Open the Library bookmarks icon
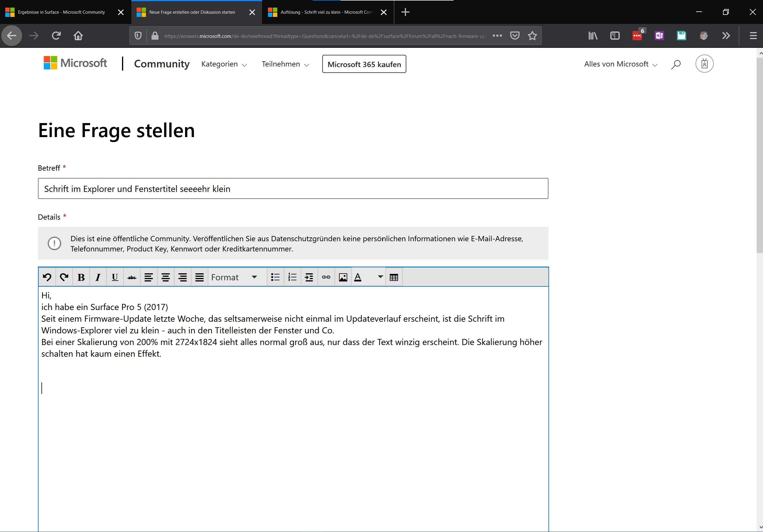This screenshot has width=763, height=532. click(593, 36)
